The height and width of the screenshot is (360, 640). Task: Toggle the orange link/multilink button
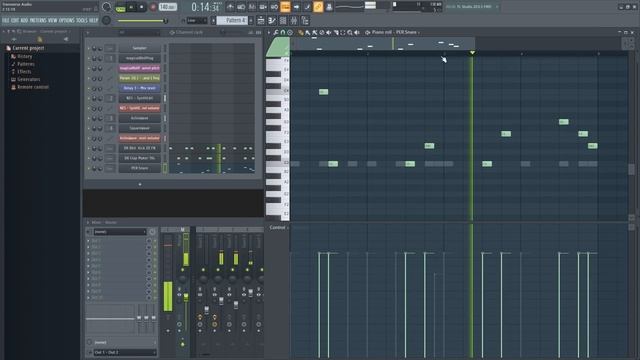tap(319, 7)
